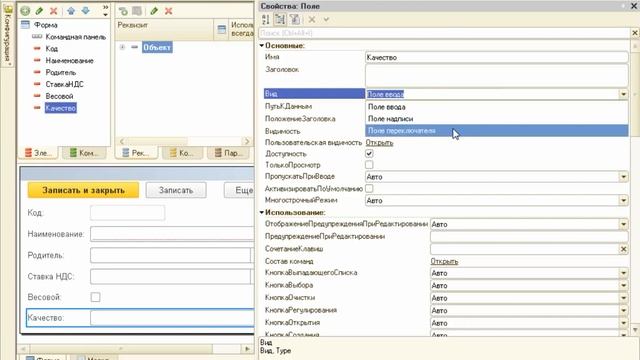
Task: Switch to the Реквизиты tab
Action: click(136, 153)
